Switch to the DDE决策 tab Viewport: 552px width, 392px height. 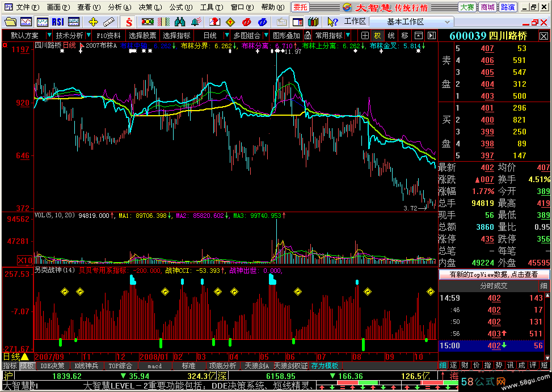52,366
